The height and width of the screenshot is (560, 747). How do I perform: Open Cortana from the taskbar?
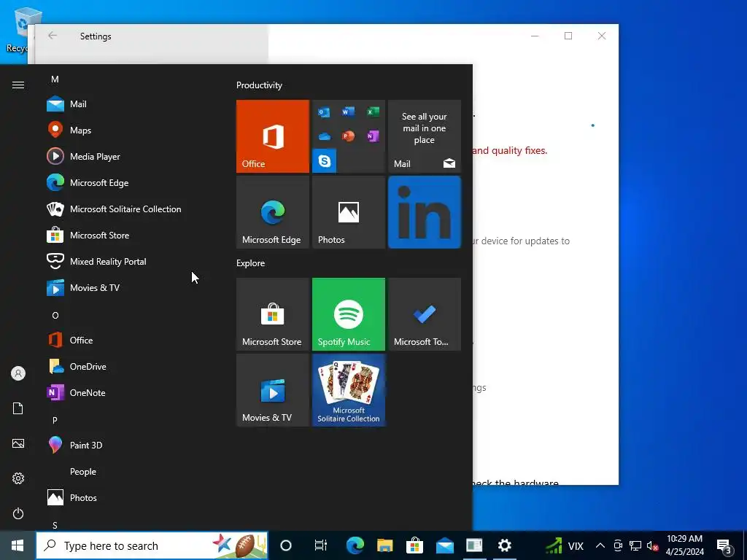(286, 545)
